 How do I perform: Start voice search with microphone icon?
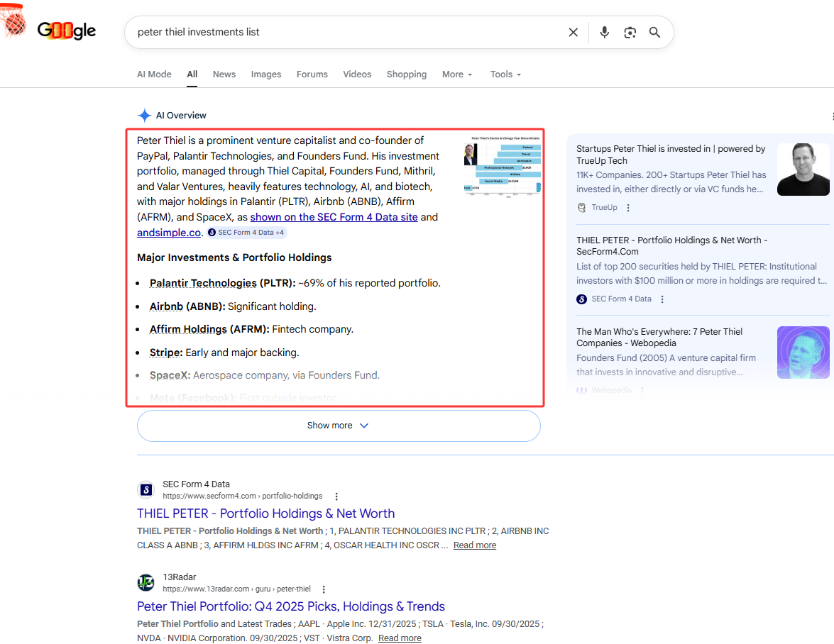pyautogui.click(x=604, y=33)
